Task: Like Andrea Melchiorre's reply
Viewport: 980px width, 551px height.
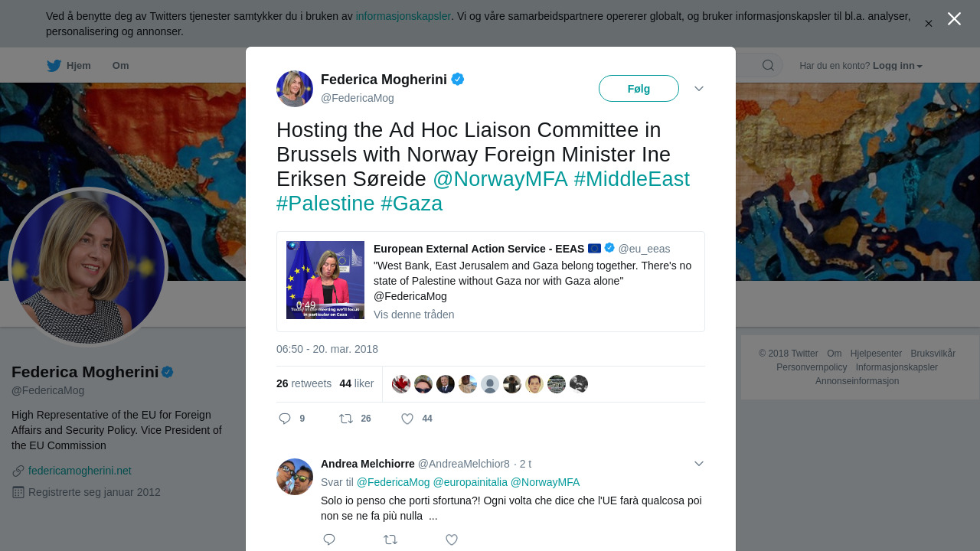Action: 452,540
